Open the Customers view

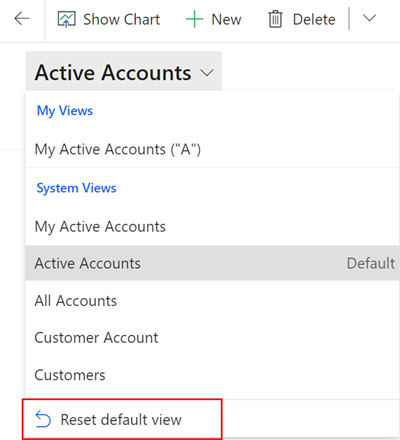pos(212,375)
